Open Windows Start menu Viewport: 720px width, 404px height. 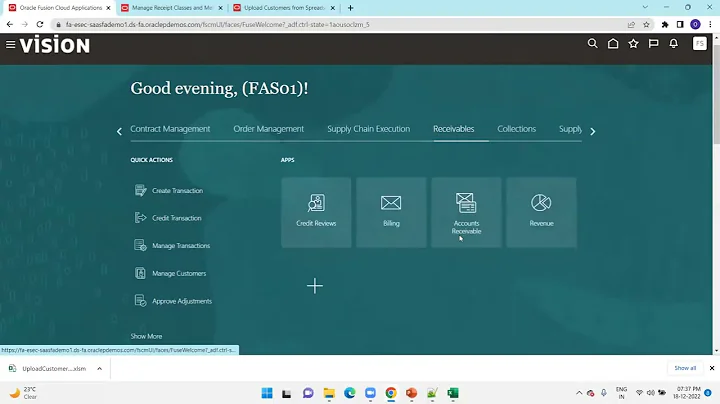(x=267, y=393)
